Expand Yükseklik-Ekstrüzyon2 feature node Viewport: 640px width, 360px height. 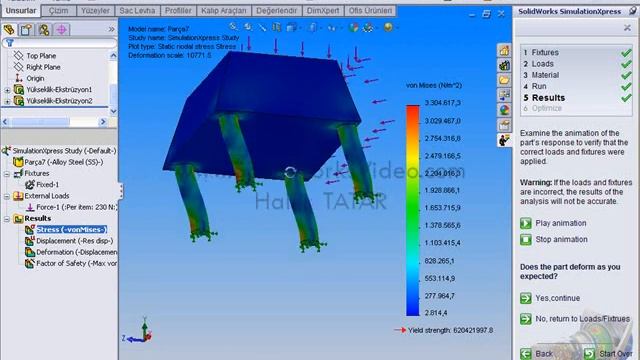point(7,101)
